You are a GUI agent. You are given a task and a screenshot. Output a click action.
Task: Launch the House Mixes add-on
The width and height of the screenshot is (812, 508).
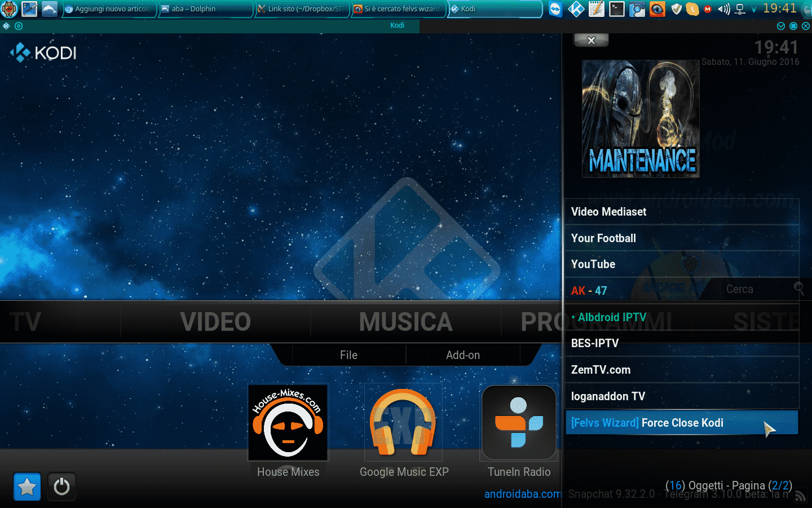pyautogui.click(x=288, y=423)
